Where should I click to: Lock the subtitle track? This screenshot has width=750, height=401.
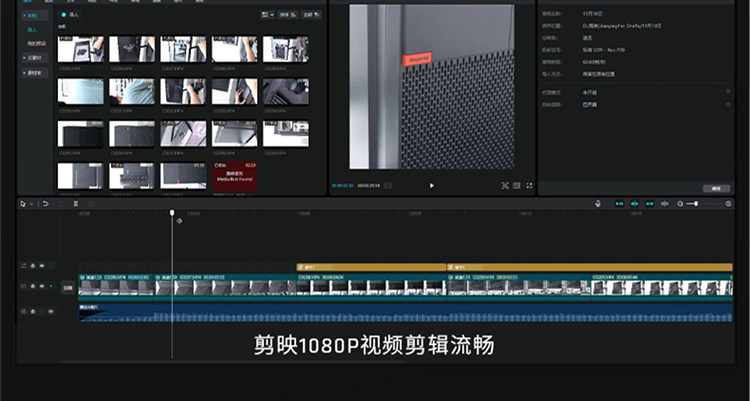coord(33,266)
